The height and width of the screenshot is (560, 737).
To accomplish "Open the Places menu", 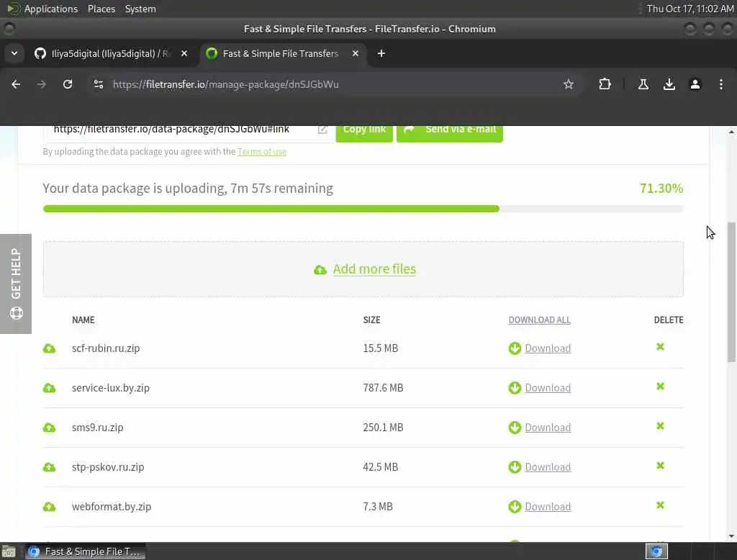I will (101, 9).
